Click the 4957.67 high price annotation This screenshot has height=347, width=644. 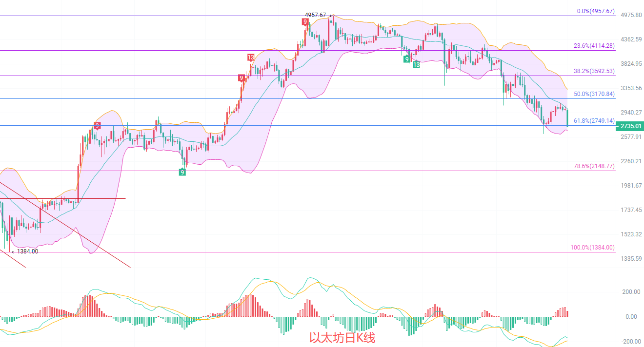[x=315, y=15]
